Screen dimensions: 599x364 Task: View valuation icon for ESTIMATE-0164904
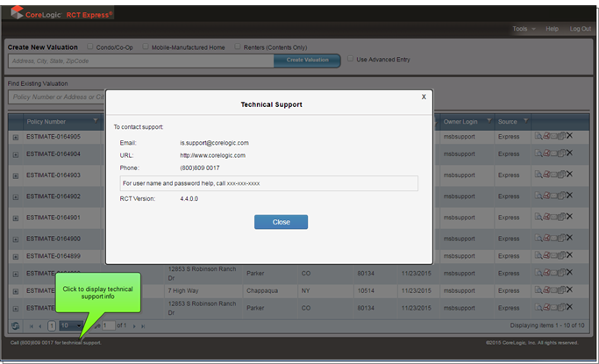[x=538, y=153]
